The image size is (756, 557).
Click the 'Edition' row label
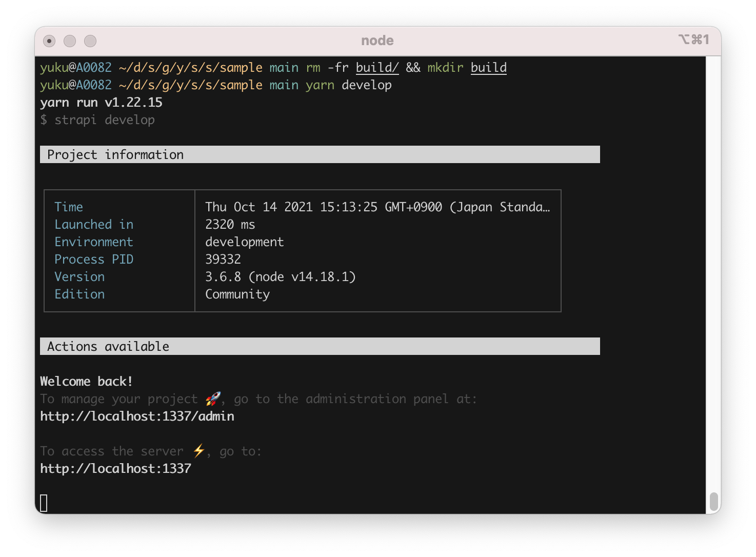point(79,294)
